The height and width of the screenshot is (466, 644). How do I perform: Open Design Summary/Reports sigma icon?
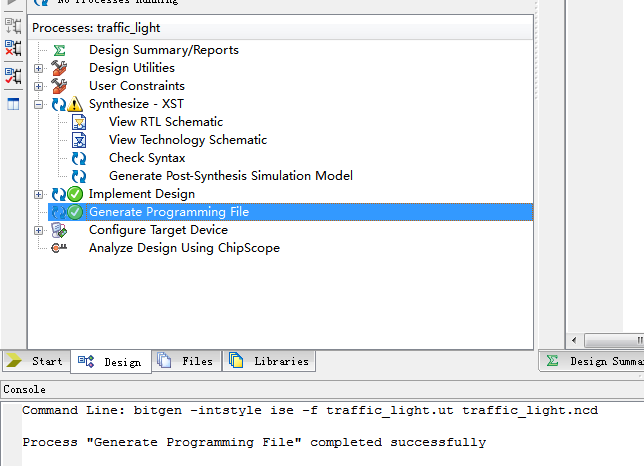59,50
